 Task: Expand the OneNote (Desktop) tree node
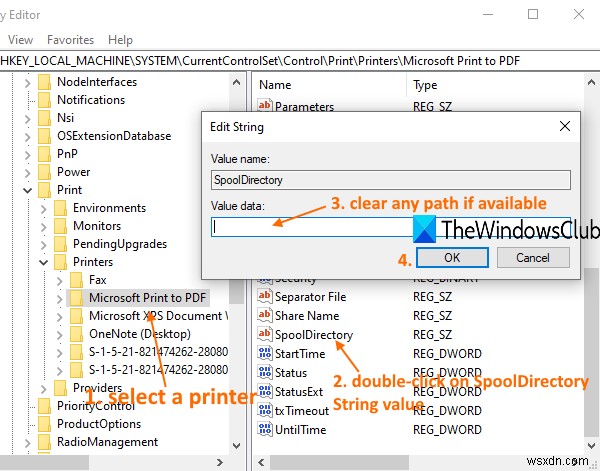[60, 335]
